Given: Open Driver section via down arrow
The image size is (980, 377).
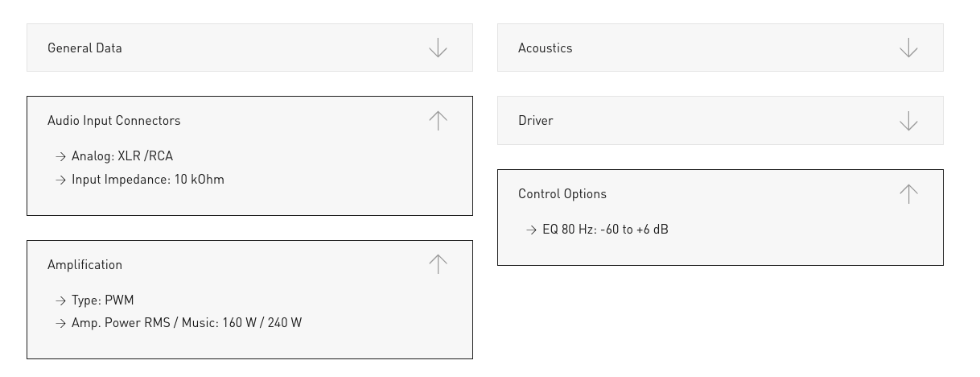Looking at the screenshot, I should (x=908, y=121).
